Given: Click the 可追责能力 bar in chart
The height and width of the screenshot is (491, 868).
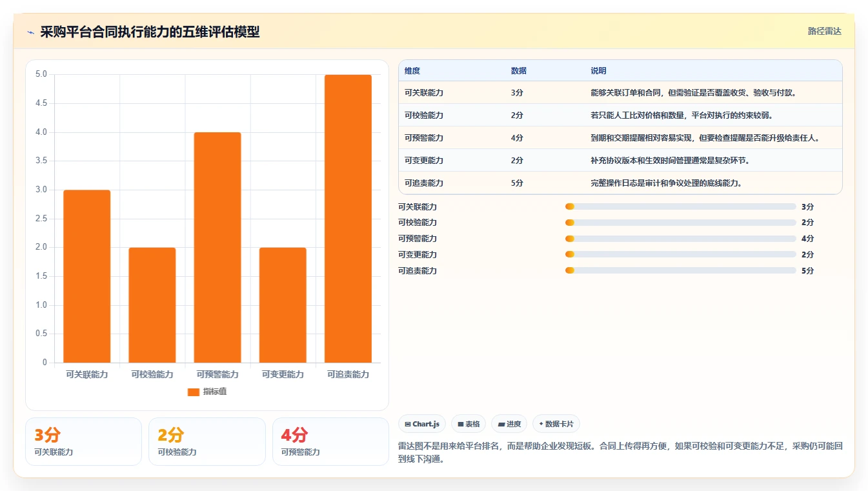Looking at the screenshot, I should click(348, 219).
